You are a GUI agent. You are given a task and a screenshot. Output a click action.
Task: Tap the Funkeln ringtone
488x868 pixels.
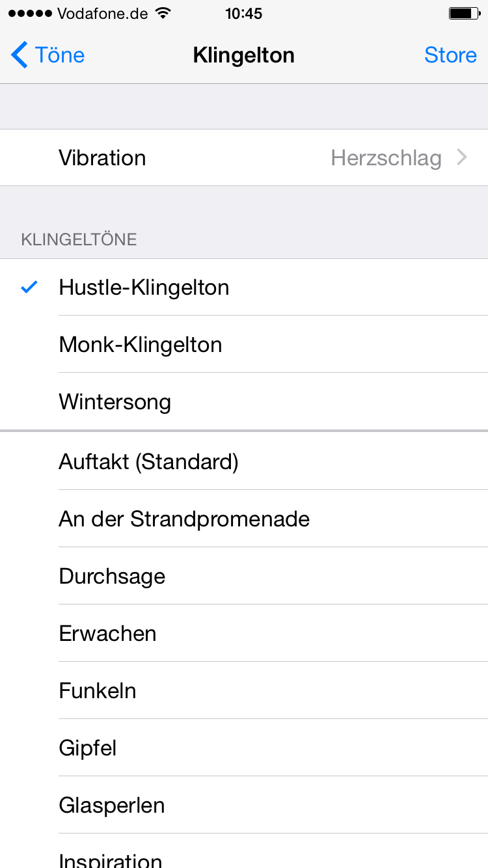point(97,690)
